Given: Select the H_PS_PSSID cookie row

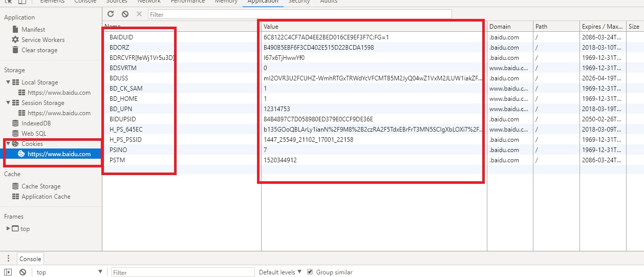Looking at the screenshot, I should tap(373, 140).
